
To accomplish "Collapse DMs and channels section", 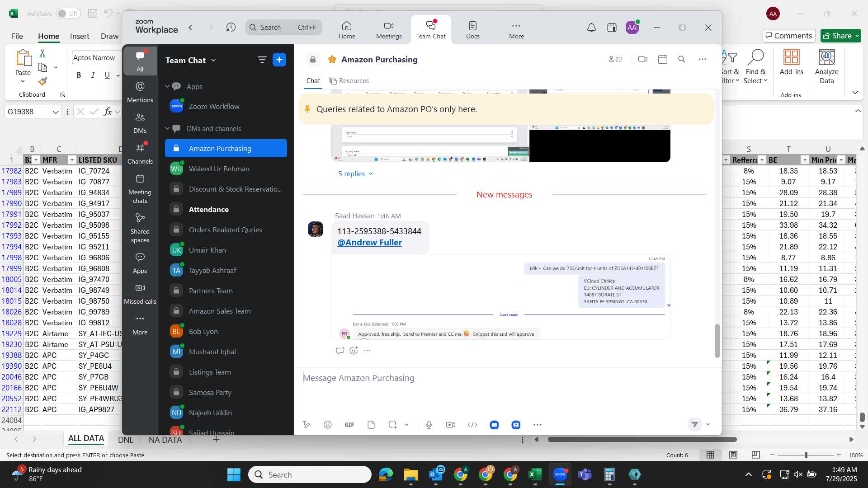I will [x=167, y=128].
